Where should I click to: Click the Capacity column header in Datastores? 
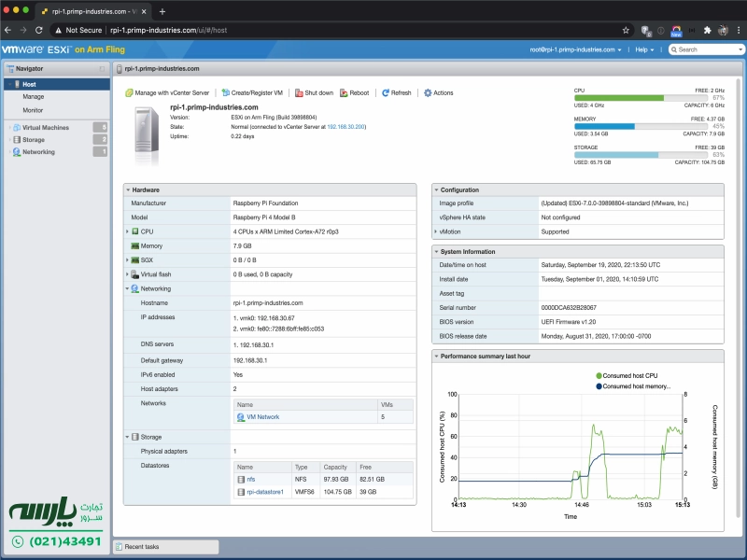338,468
